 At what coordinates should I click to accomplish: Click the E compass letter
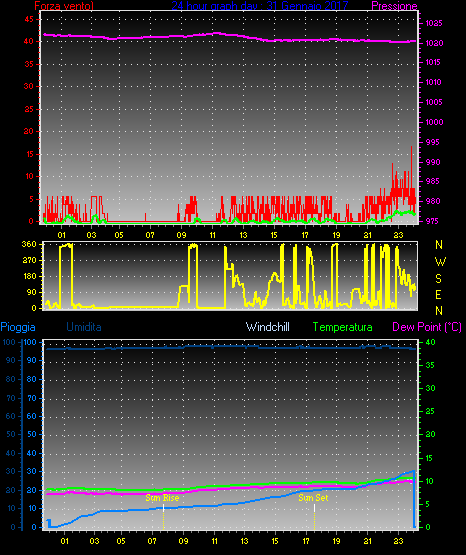(x=438, y=294)
